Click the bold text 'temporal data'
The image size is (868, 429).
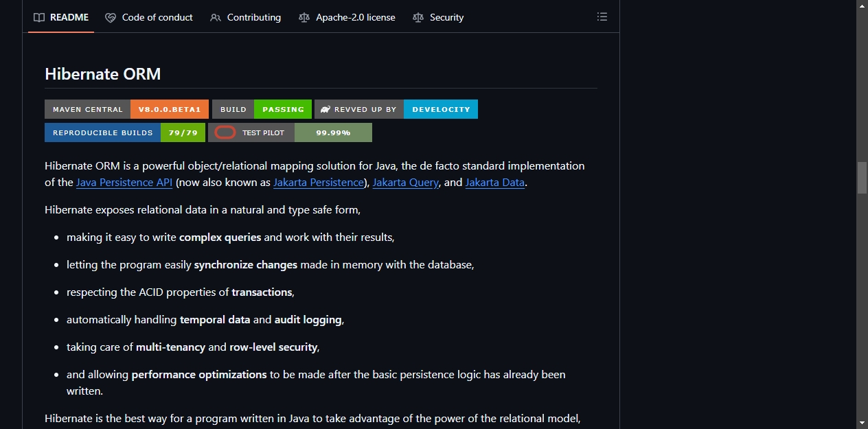[x=215, y=320]
